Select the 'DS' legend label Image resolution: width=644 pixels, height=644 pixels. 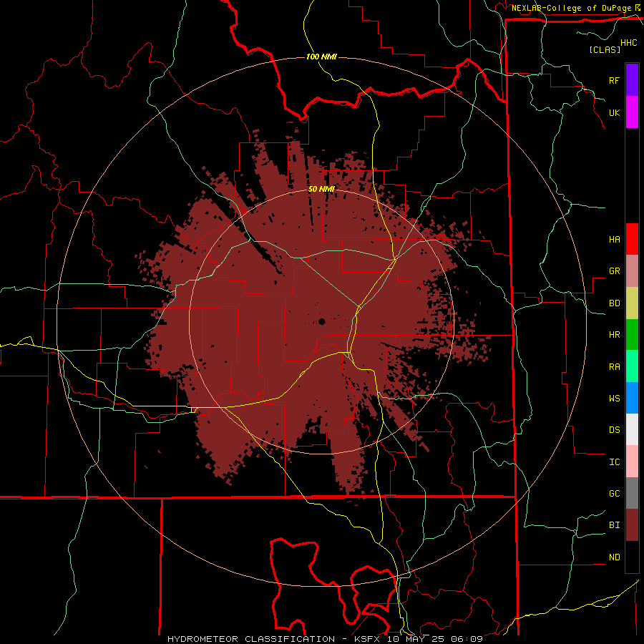(615, 430)
